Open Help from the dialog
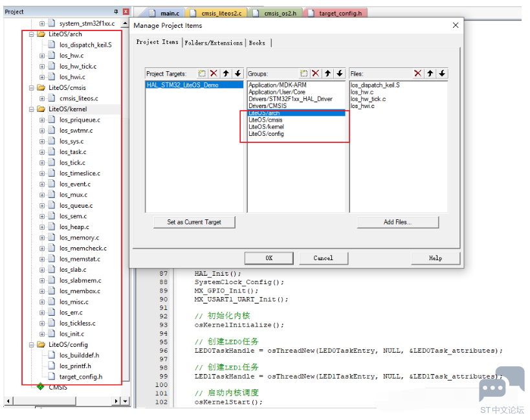 (x=436, y=258)
